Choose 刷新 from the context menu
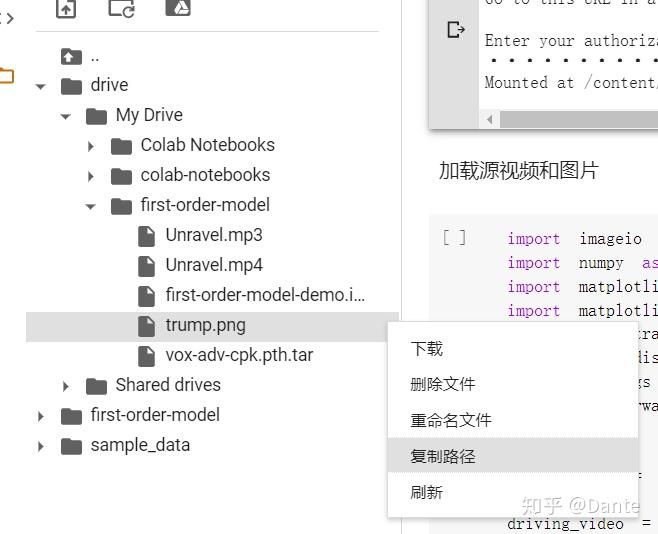Screen dimensions: 658x534 (513, 492)
